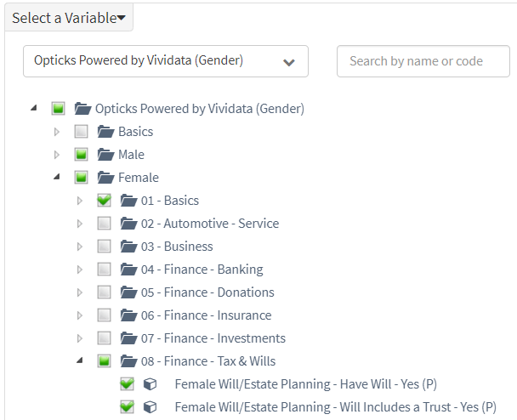Image resolution: width=517 pixels, height=420 pixels.
Task: Click the 02 - Automotive - Service folder icon
Action: [x=128, y=224]
